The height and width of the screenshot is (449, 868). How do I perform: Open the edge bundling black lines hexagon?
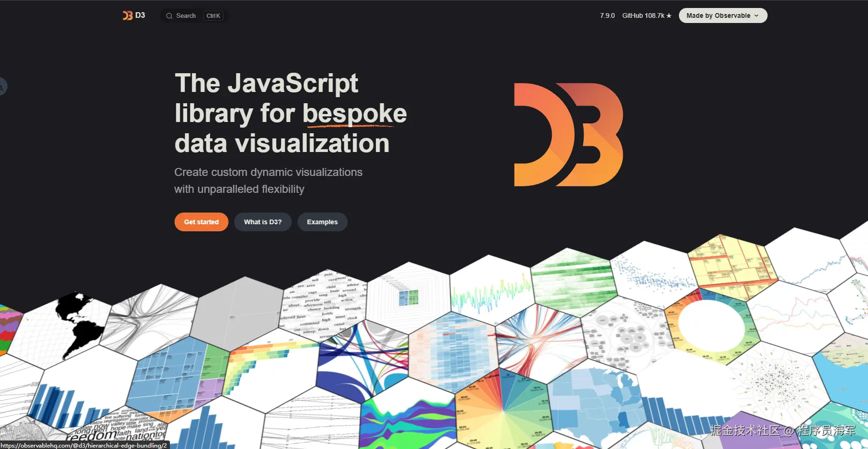(x=150, y=321)
